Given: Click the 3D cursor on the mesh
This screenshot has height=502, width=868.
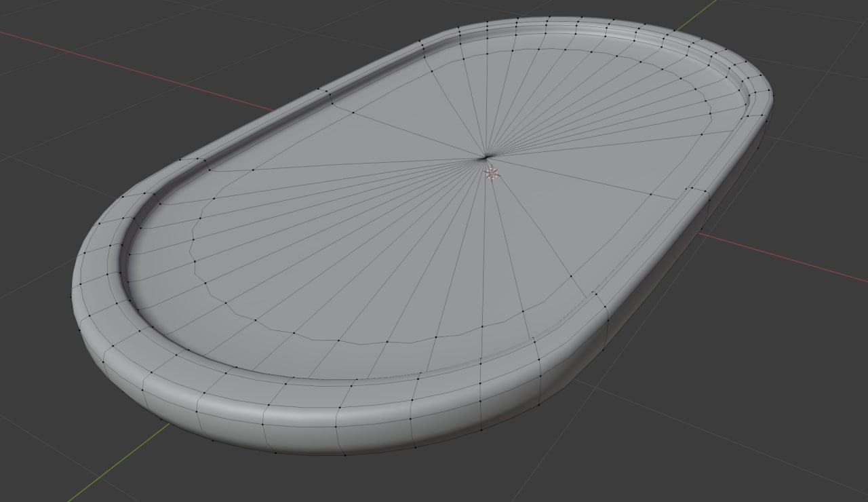Looking at the screenshot, I should [x=492, y=174].
